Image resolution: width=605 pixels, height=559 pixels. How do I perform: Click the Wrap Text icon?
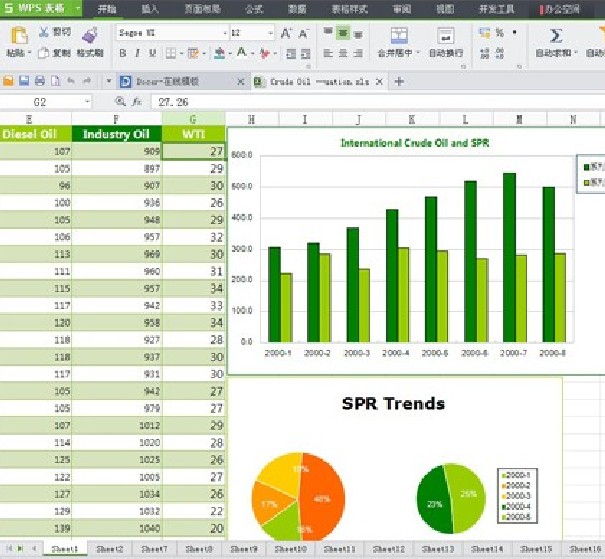click(x=446, y=36)
